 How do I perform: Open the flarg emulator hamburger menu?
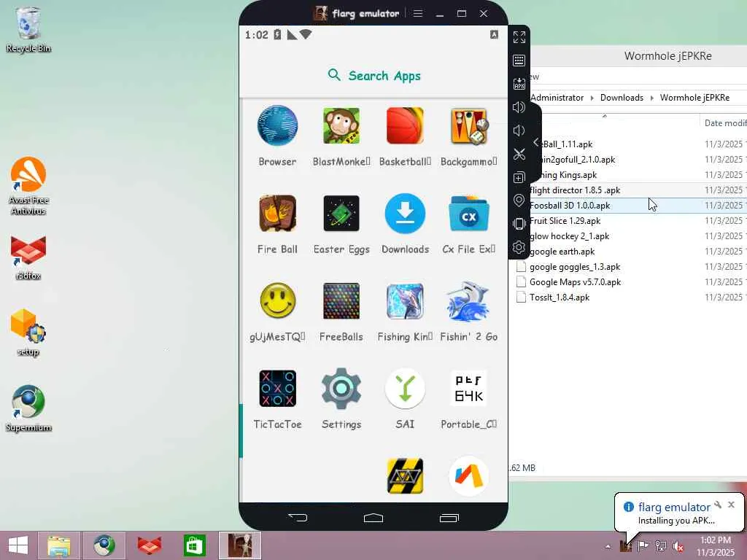(418, 13)
